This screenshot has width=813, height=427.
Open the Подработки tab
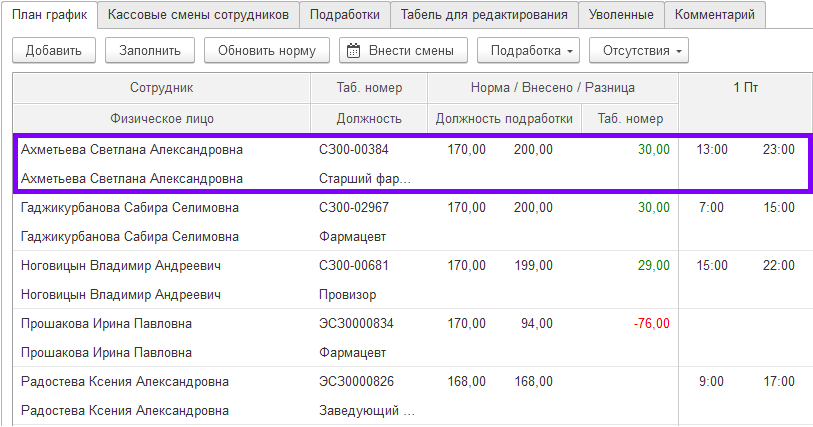(x=344, y=15)
